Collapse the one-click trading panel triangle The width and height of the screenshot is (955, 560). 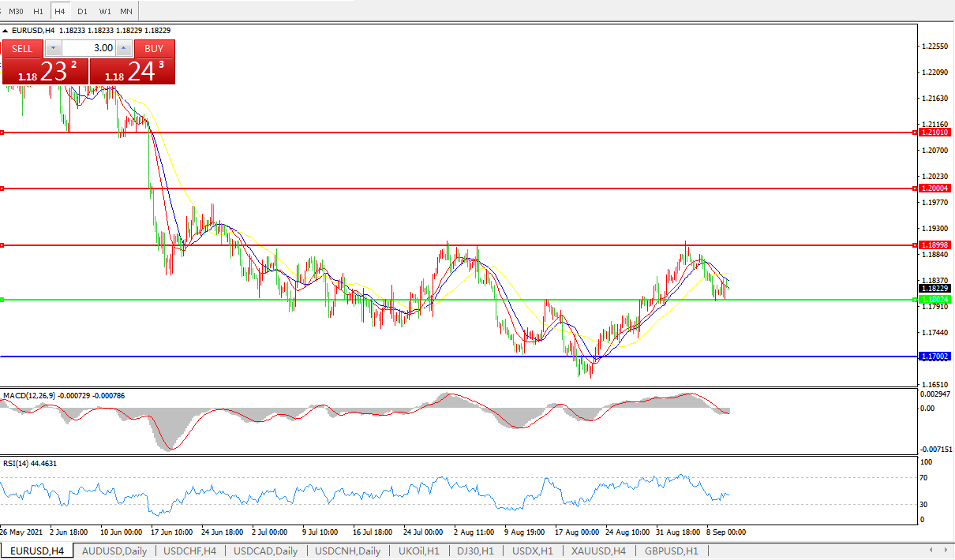point(6,31)
